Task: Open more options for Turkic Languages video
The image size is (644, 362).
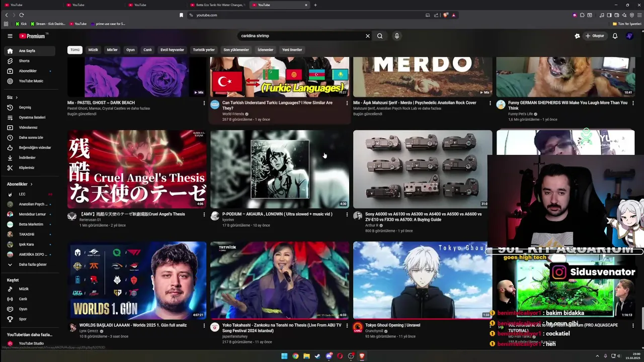Action: coord(347,103)
